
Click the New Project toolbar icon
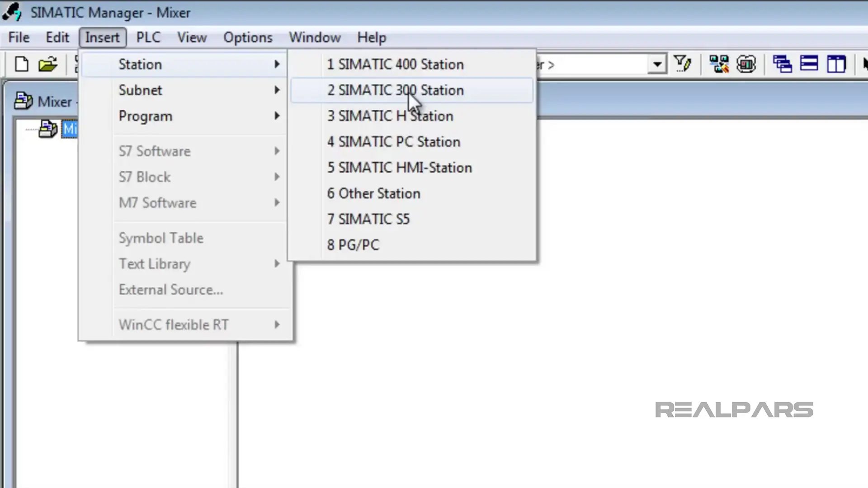point(21,64)
